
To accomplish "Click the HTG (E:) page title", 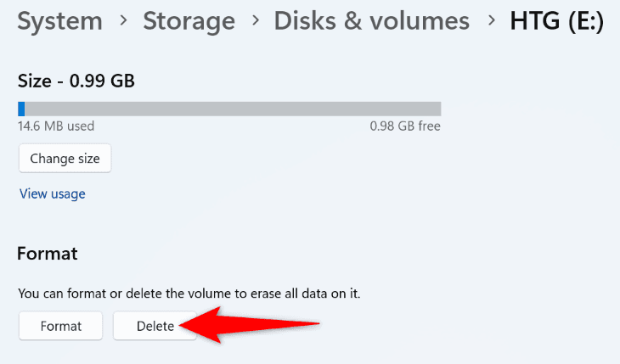I will tap(557, 20).
